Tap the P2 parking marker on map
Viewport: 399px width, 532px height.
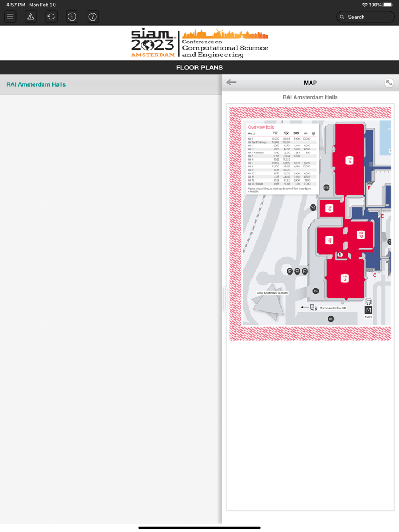[297, 271]
